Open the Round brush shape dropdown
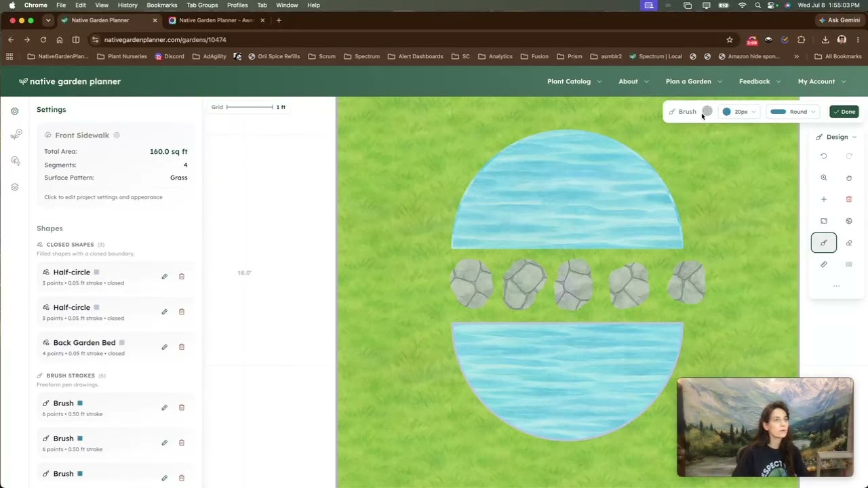This screenshot has width=868, height=488. pyautogui.click(x=793, y=112)
